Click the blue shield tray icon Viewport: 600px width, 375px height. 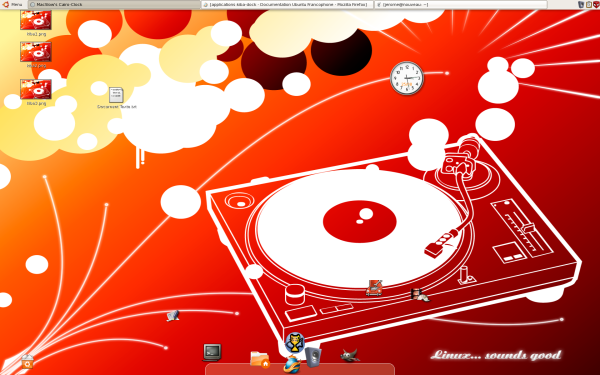pyautogui.click(x=581, y=5)
